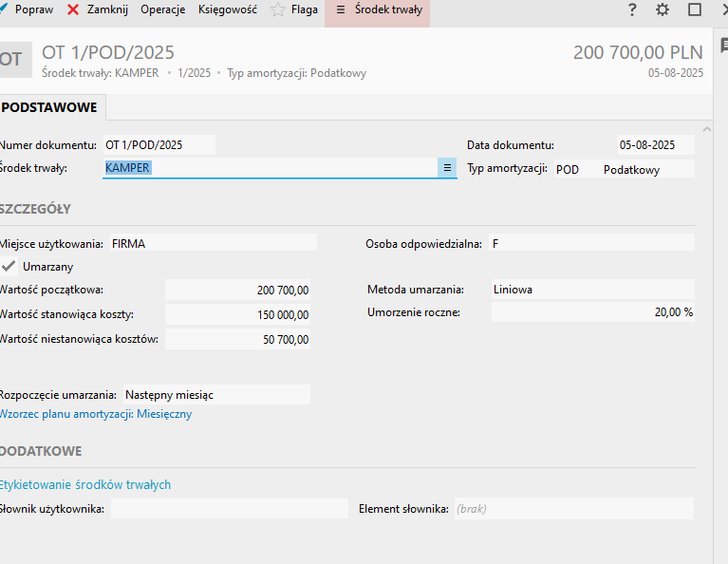Open the Metoda umarzania Liniowa field
This screenshot has width=728, height=564.
tap(591, 290)
